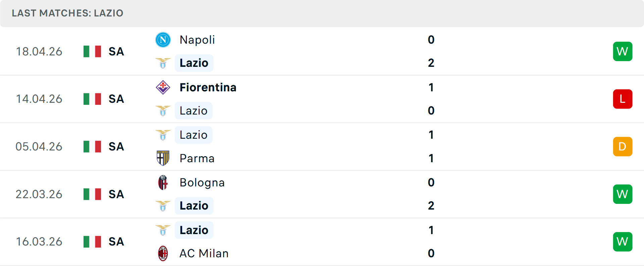Click the Fiorentina club crest icon
This screenshot has height=266, width=644.
coord(163,87)
